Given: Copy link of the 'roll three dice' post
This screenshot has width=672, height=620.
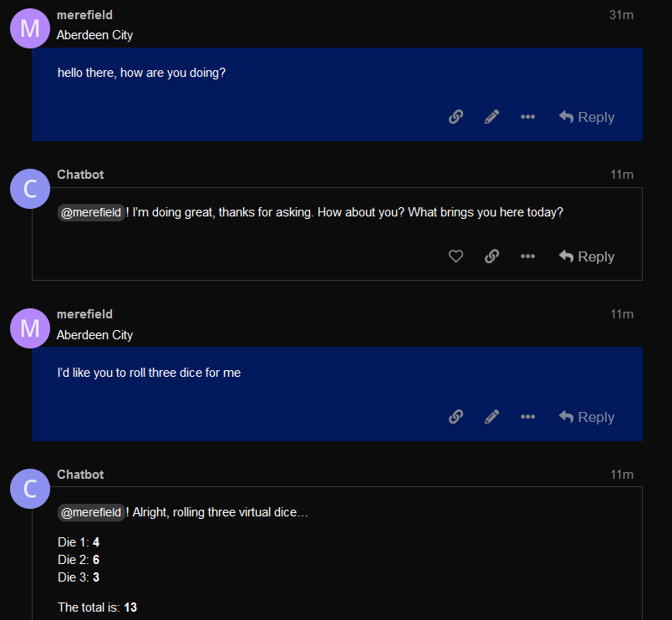Looking at the screenshot, I should tap(456, 416).
